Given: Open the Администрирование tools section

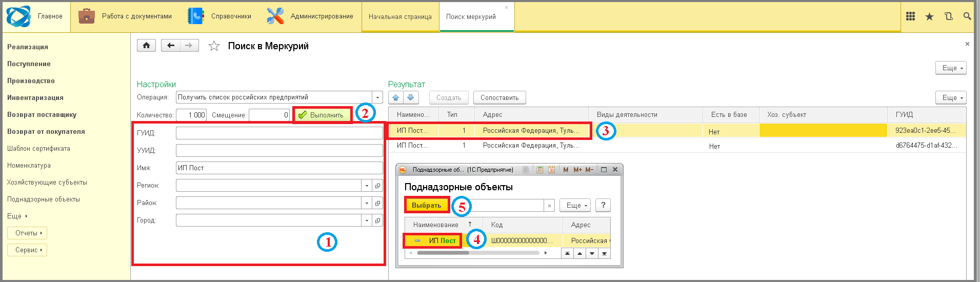Looking at the screenshot, I should [310, 16].
